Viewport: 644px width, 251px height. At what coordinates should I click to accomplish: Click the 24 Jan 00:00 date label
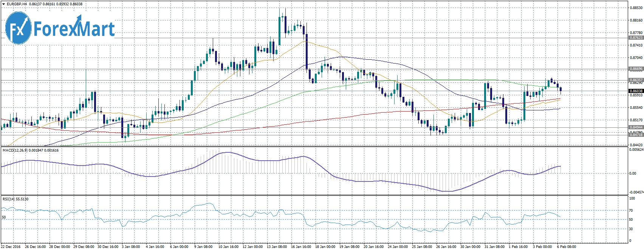tap(398, 247)
